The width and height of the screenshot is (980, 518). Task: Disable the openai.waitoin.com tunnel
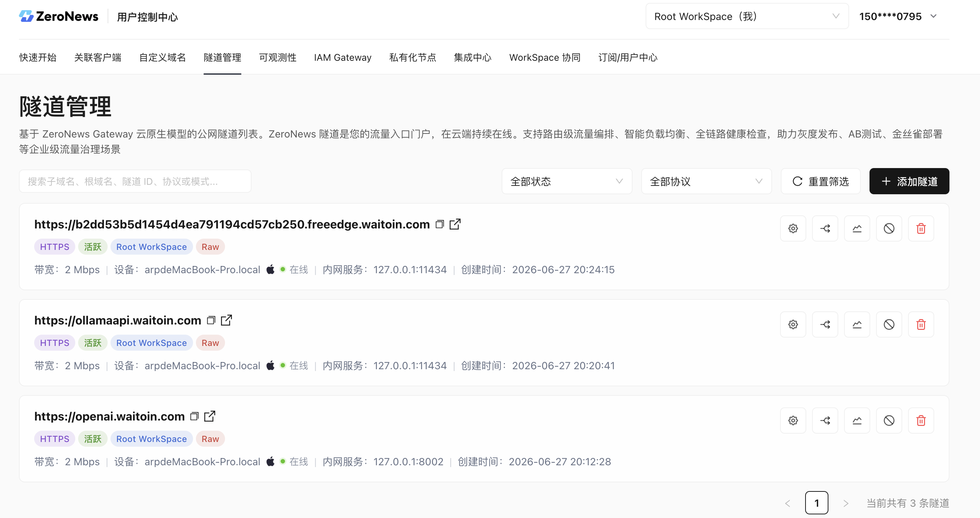(889, 420)
